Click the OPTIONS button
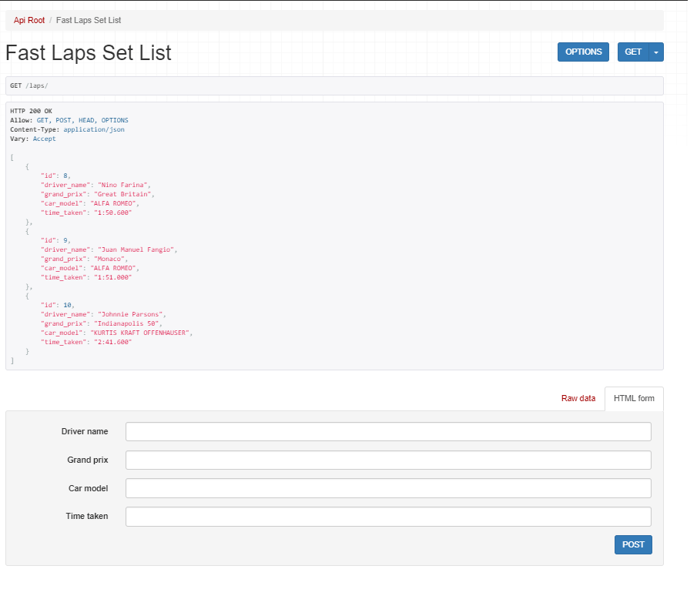 point(583,52)
